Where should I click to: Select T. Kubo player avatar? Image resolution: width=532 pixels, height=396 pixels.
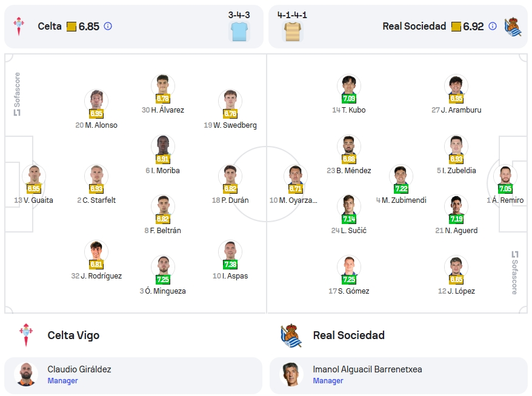click(349, 86)
